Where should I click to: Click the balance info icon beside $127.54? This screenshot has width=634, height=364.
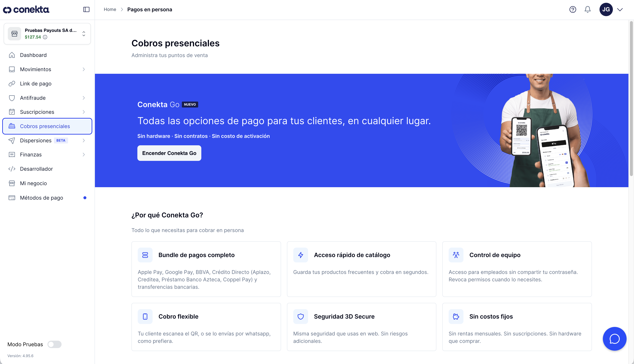pyautogui.click(x=45, y=37)
